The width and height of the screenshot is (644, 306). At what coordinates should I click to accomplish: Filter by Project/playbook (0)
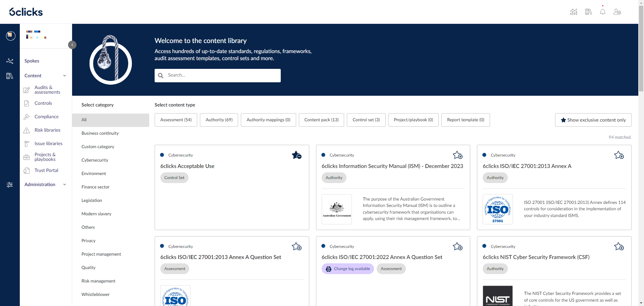pyautogui.click(x=413, y=120)
